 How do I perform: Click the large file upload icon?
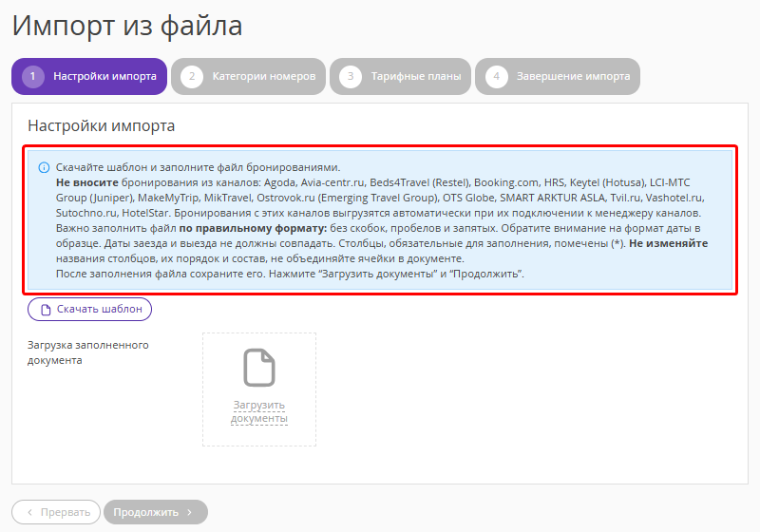click(258, 368)
